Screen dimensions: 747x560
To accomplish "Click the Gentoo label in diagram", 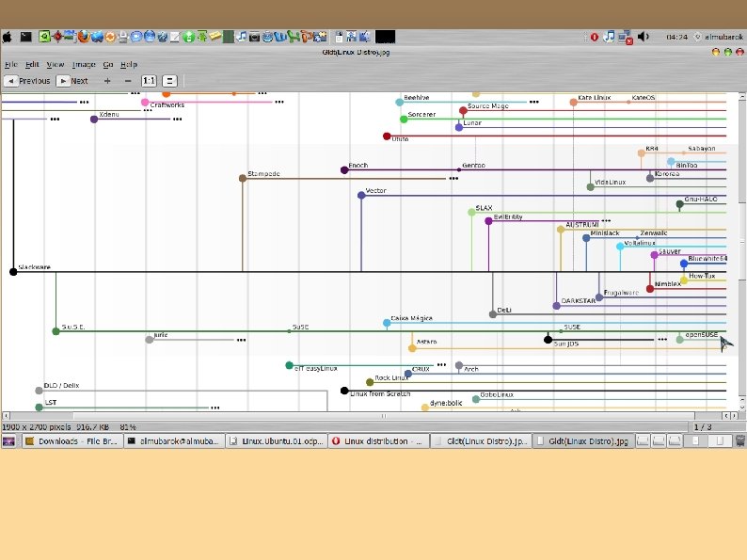I will [473, 166].
